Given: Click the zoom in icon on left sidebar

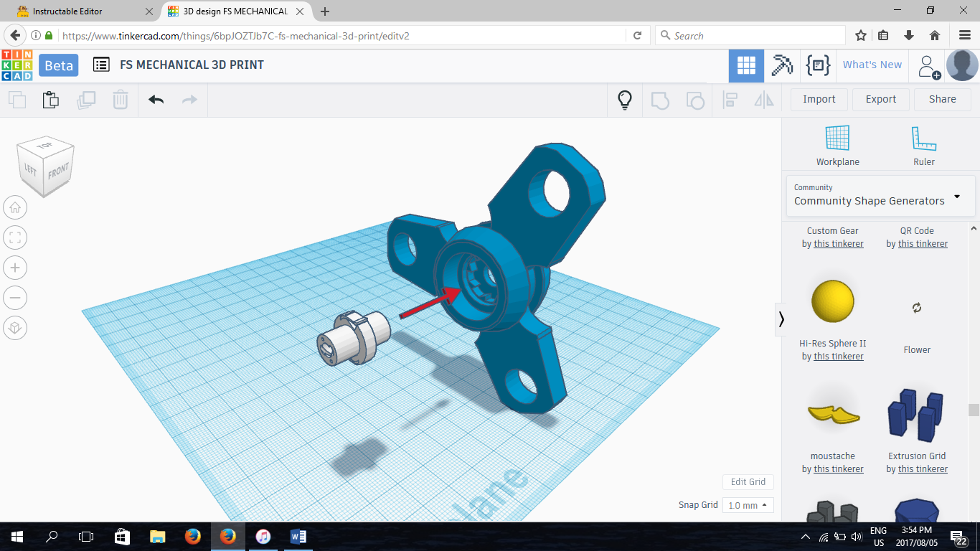Looking at the screenshot, I should pyautogui.click(x=15, y=268).
